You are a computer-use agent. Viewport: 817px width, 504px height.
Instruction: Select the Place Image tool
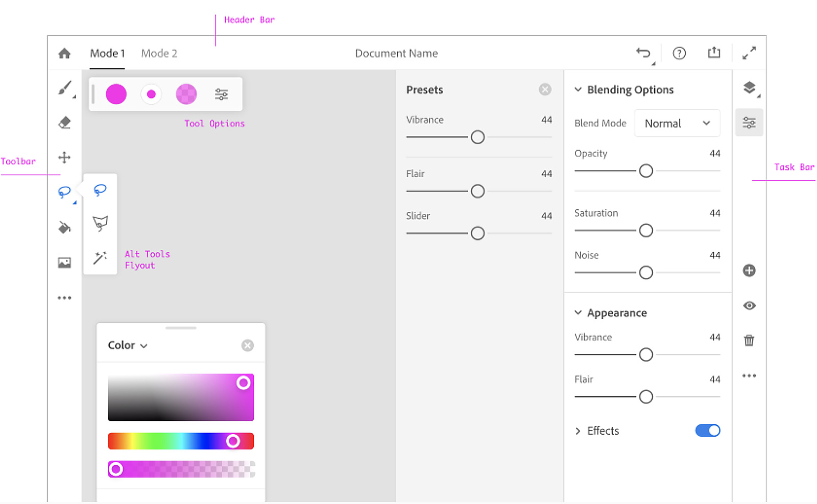[x=64, y=262]
